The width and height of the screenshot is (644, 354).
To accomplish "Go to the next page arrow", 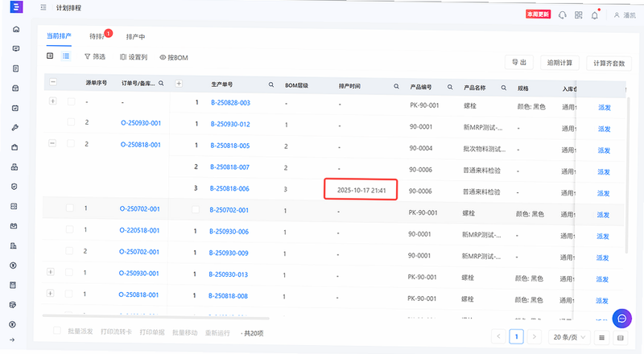I will pos(534,337).
